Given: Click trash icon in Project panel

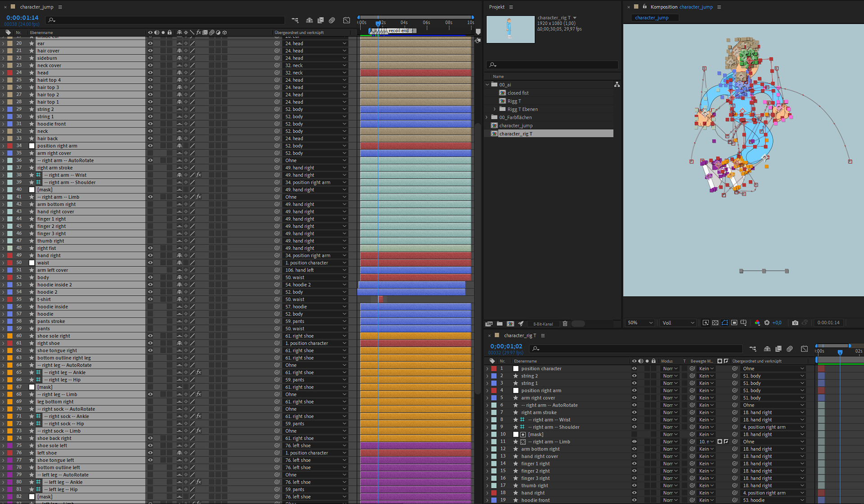Looking at the screenshot, I should tap(565, 324).
